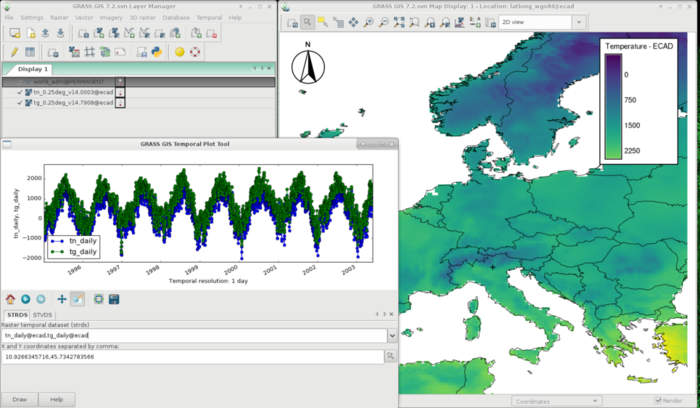Toggle world_adm@PERMANENT layer checkbox
The height and width of the screenshot is (408, 700).
(x=20, y=82)
